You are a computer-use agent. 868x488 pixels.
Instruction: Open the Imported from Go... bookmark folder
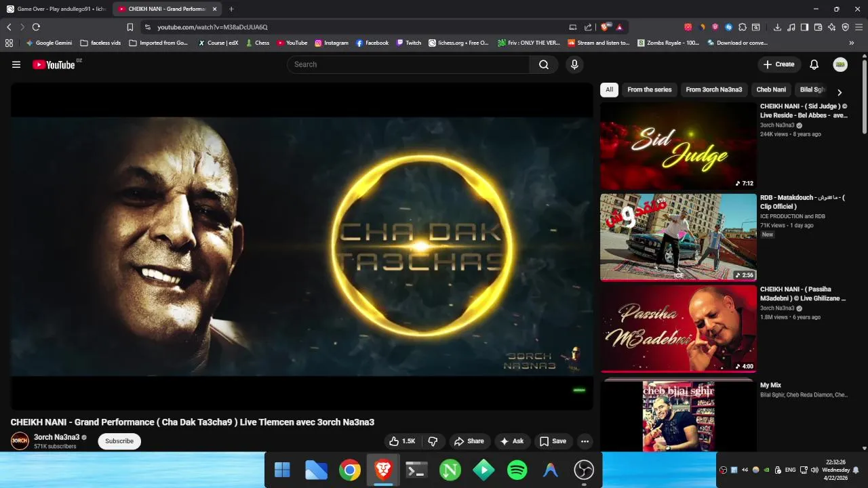click(x=159, y=43)
